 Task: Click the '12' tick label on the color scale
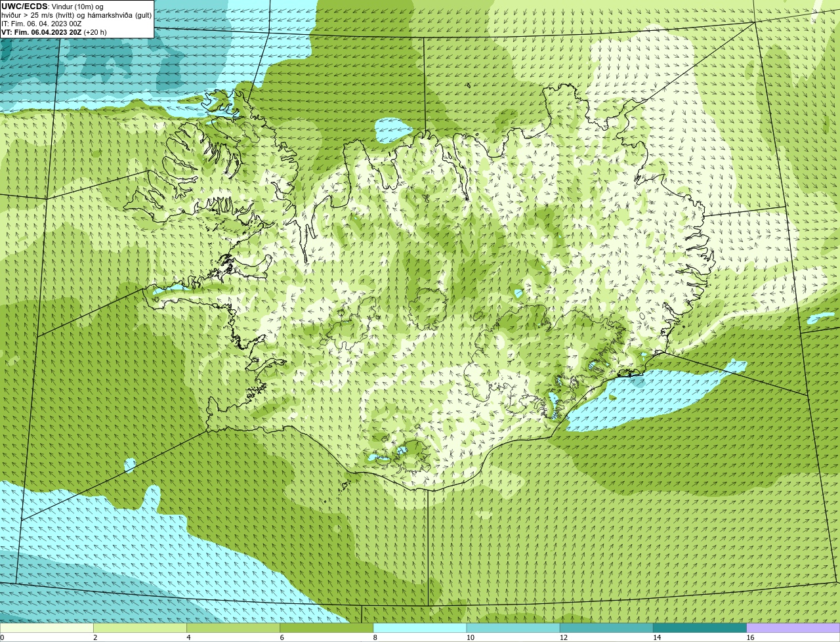pyautogui.click(x=563, y=637)
